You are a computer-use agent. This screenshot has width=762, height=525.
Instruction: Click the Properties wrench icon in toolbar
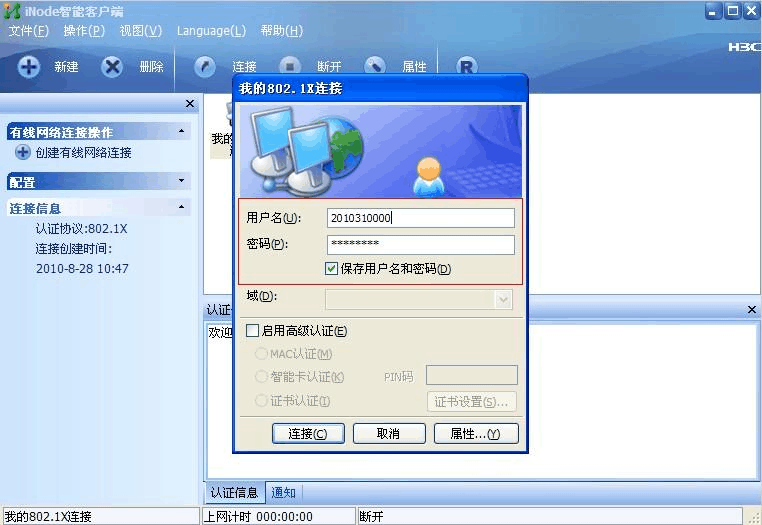[x=375, y=65]
